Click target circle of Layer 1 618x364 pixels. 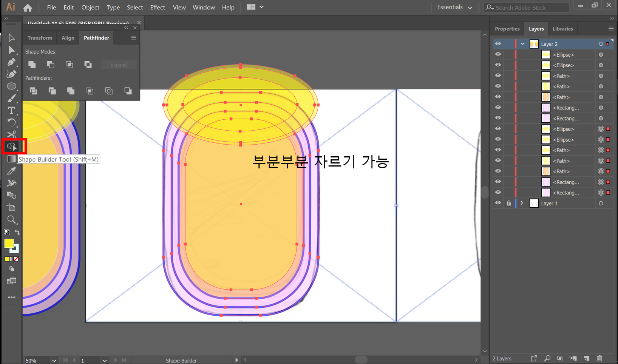coord(601,203)
